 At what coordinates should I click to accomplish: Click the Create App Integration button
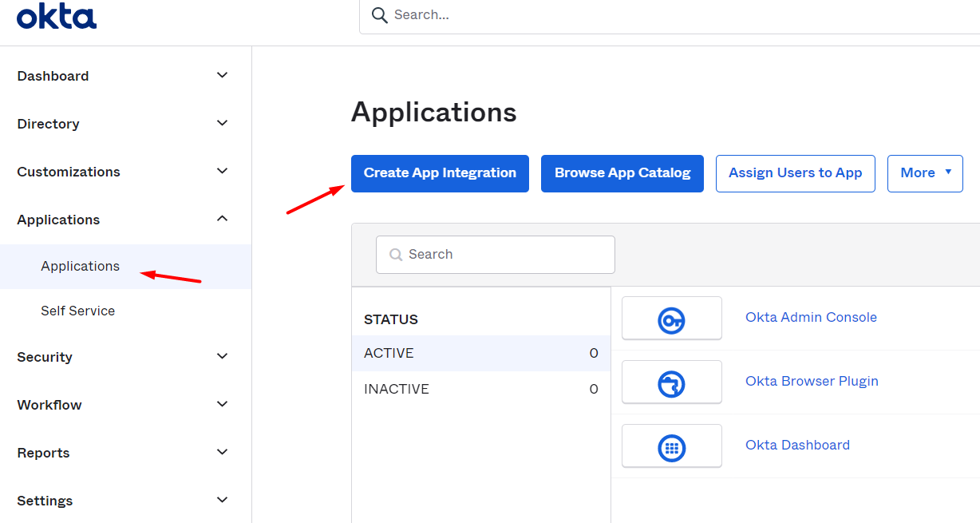coord(439,173)
